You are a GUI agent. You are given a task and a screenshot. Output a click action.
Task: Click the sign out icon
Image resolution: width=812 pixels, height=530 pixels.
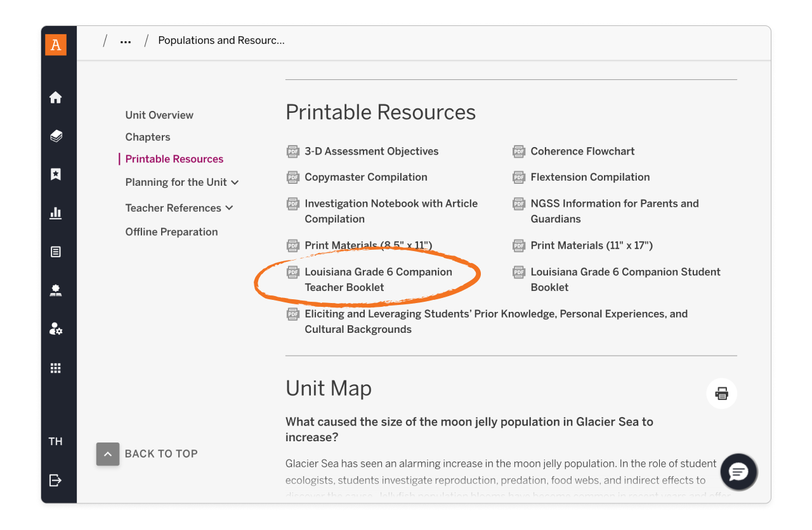pos(56,480)
